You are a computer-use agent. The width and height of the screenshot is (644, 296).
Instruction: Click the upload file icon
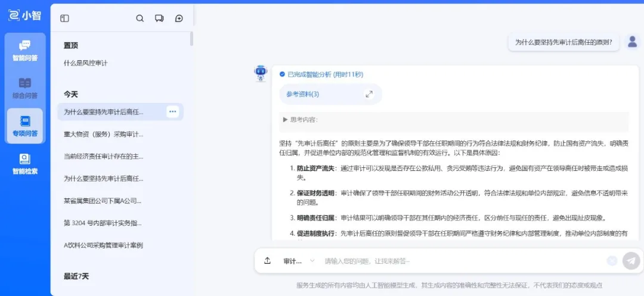point(268,261)
